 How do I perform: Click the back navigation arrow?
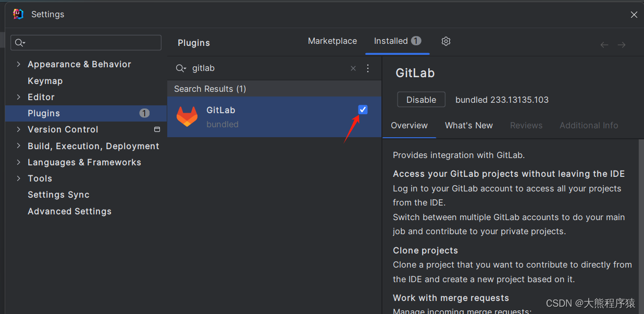pos(604,45)
